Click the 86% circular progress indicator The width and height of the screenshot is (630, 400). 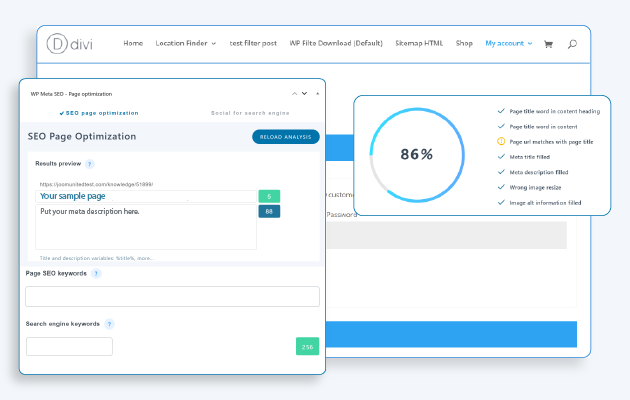point(416,155)
